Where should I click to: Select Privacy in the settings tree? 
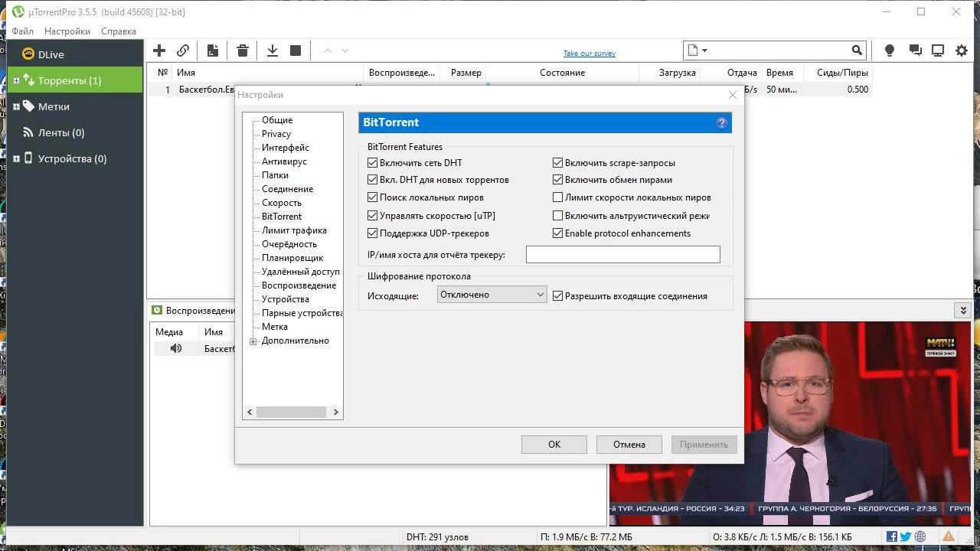276,134
